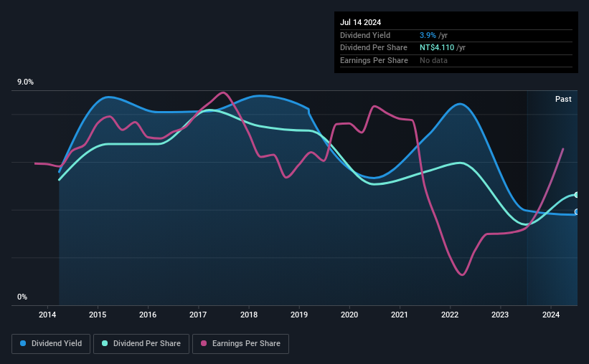
Task: Click the Dividend Per Share tooltip row label
Action: click(374, 48)
